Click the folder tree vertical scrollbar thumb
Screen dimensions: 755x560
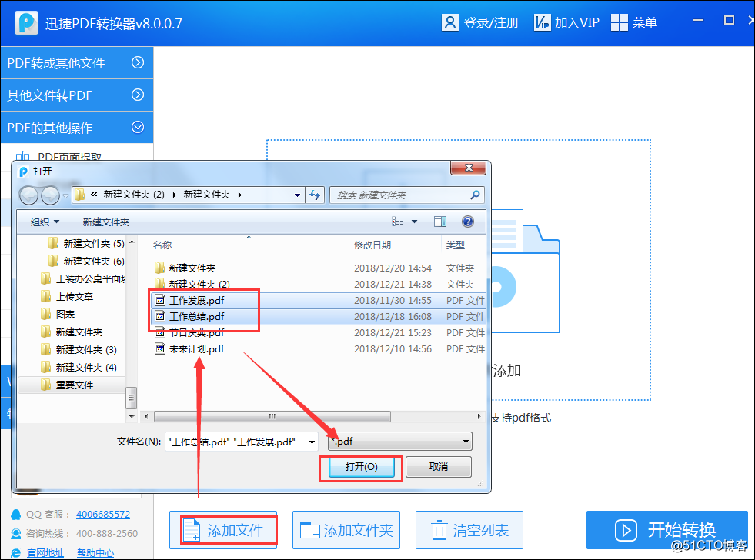(x=131, y=398)
